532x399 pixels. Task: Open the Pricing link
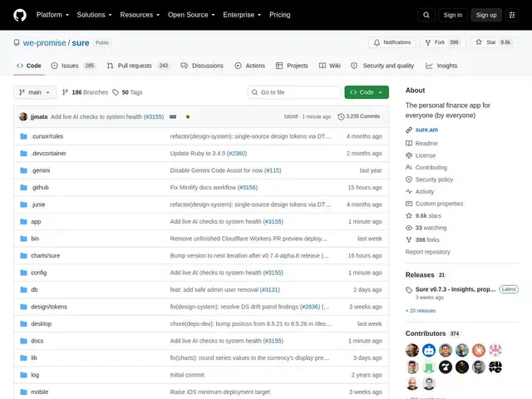click(x=279, y=15)
